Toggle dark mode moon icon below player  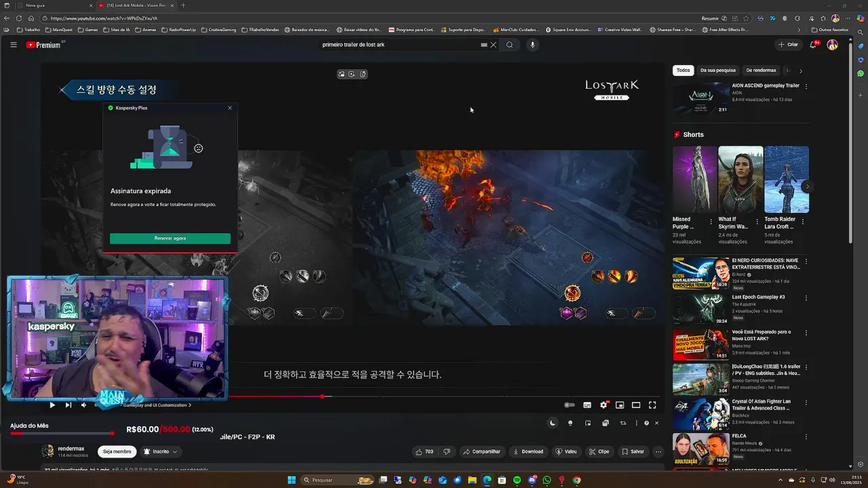click(x=553, y=423)
